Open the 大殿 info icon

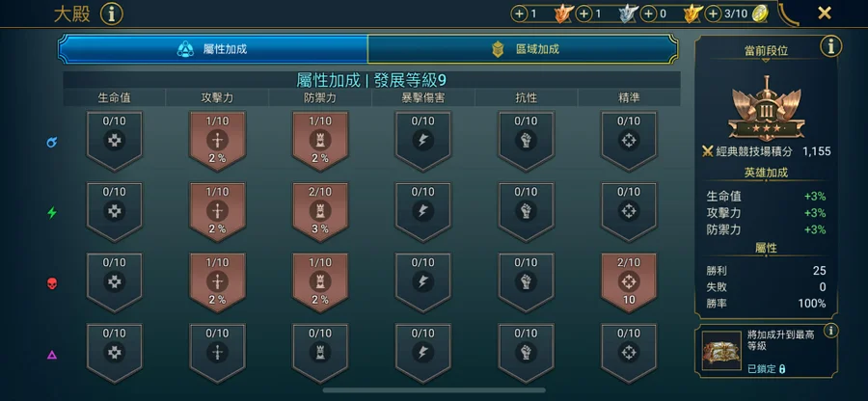click(x=112, y=14)
